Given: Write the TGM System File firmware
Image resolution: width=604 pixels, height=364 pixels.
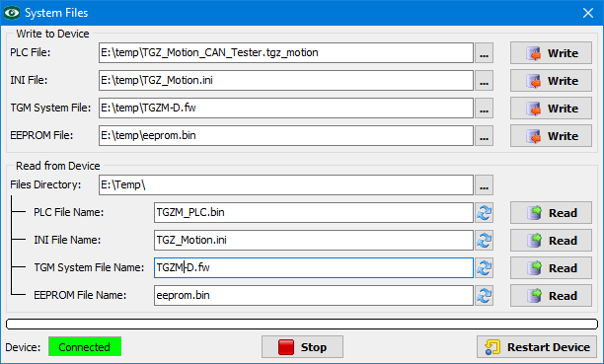Looking at the screenshot, I should coord(552,109).
